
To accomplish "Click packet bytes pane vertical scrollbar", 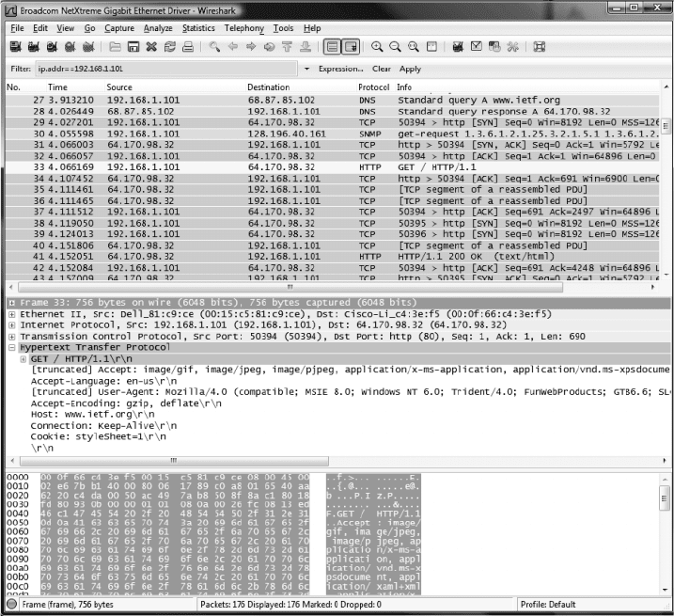I will [x=665, y=498].
